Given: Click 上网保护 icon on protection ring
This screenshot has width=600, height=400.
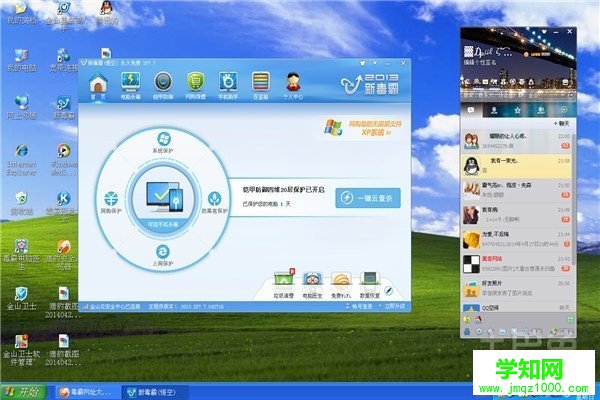Looking at the screenshot, I should pos(163,255).
